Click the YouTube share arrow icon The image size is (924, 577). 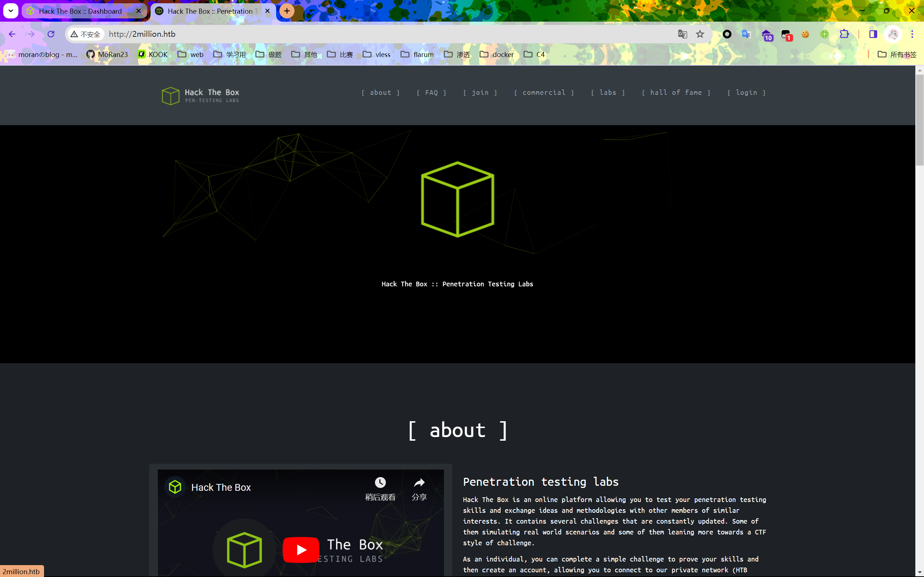tap(419, 483)
